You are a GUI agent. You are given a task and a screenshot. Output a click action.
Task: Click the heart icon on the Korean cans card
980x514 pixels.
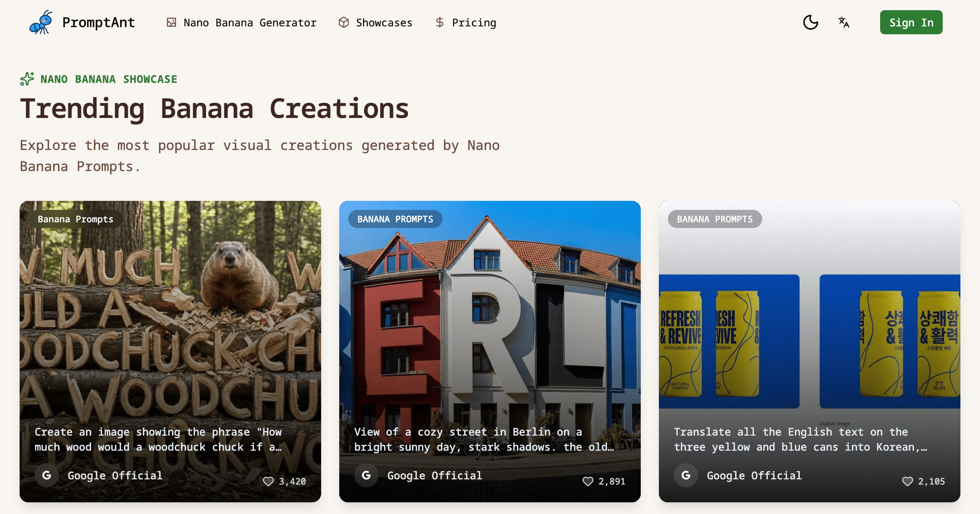pos(907,481)
